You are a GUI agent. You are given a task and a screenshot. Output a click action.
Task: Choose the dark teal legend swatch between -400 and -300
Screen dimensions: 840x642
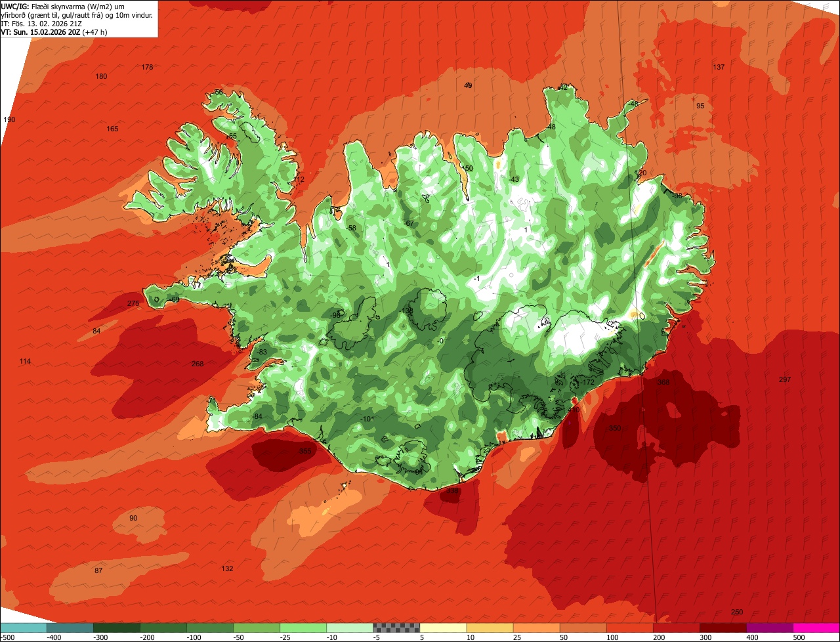(70, 628)
